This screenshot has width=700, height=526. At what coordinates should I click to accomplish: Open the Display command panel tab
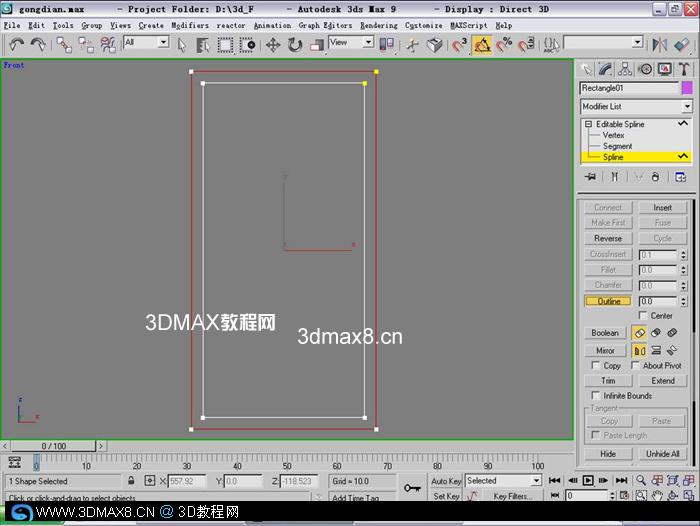[665, 69]
